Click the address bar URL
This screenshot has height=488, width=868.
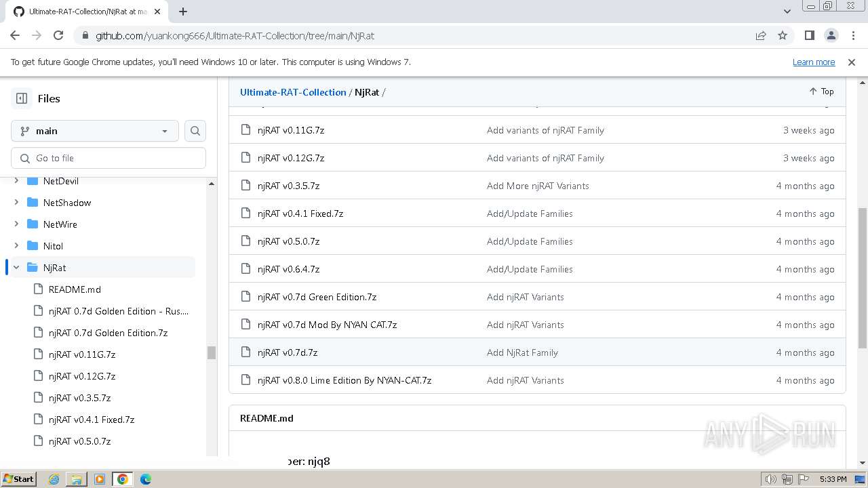pyautogui.click(x=235, y=35)
